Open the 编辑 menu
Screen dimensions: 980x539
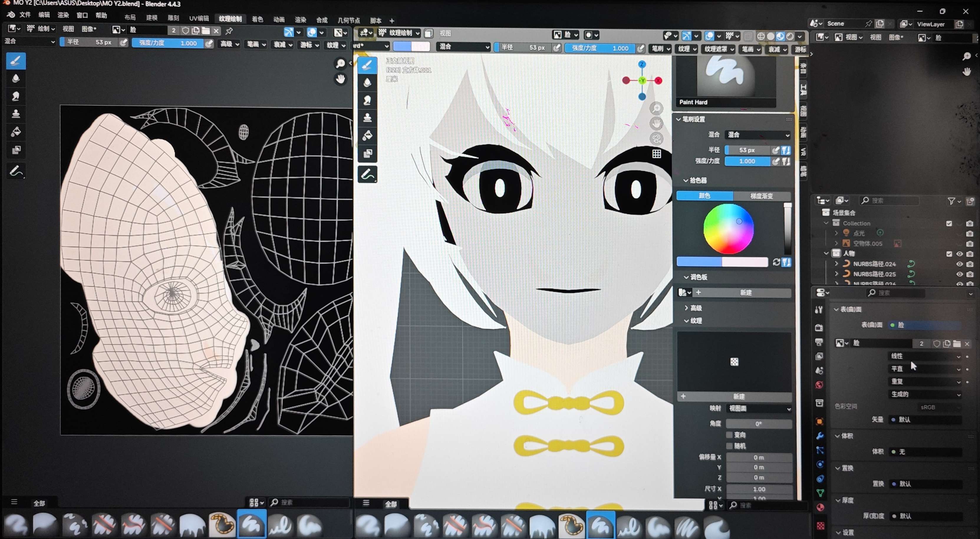(44, 15)
